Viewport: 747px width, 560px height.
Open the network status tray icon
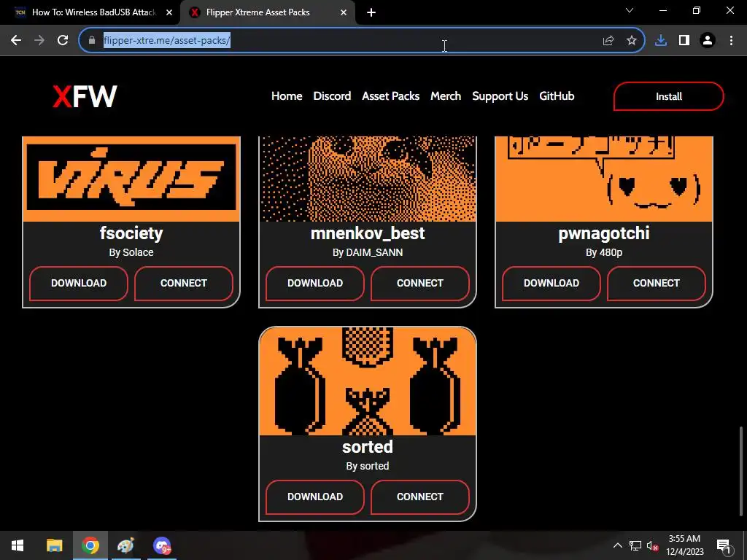635,545
